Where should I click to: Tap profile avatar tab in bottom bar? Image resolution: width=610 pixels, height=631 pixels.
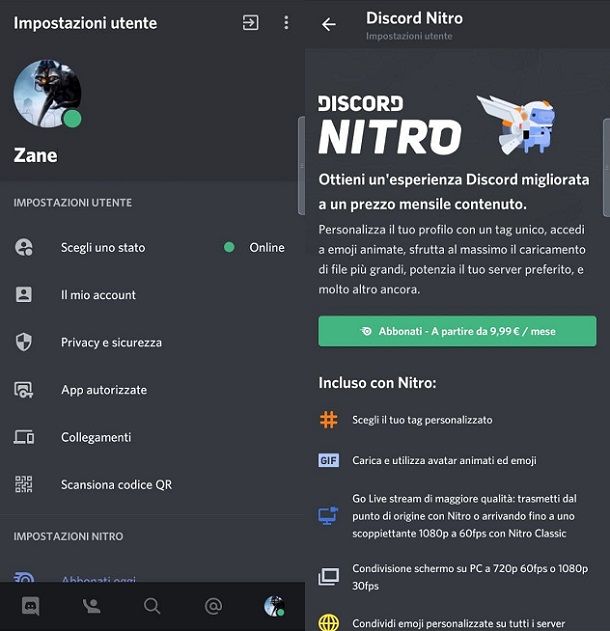tap(274, 606)
